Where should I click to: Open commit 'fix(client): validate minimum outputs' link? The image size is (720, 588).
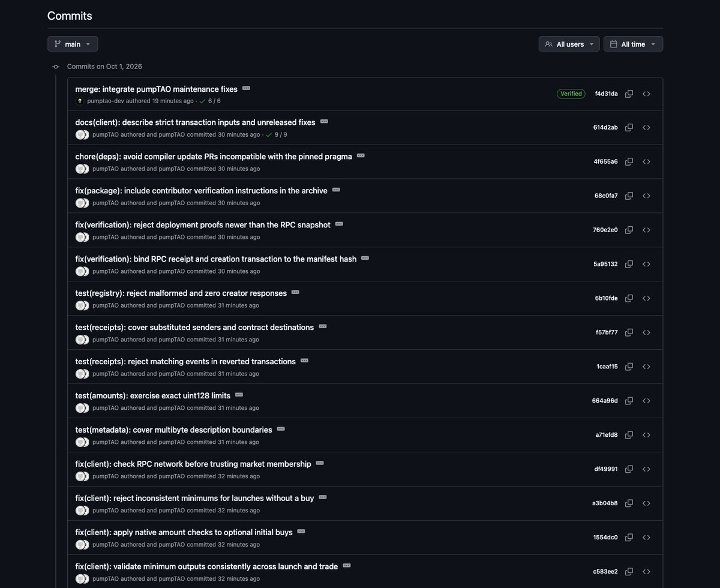point(206,566)
